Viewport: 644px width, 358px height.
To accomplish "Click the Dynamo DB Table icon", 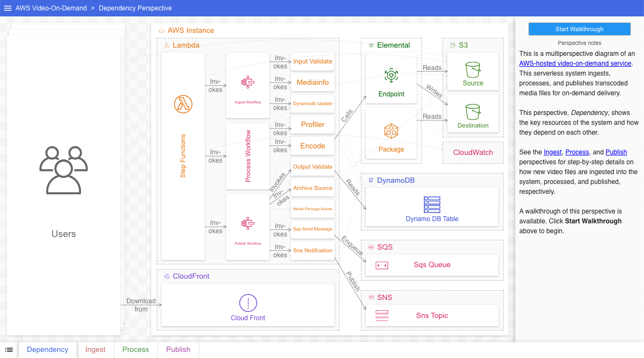I will 432,204.
